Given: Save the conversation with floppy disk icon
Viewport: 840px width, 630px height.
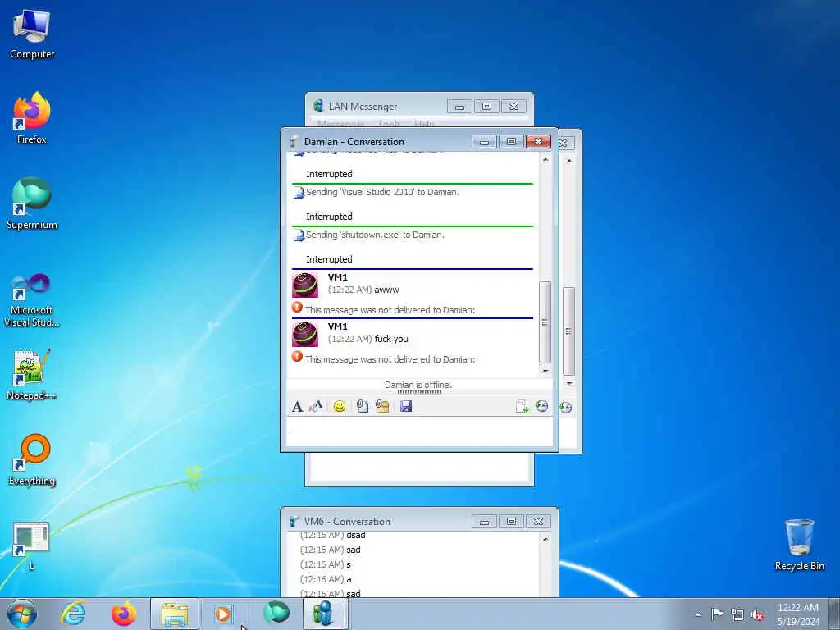Looking at the screenshot, I should click(406, 407).
